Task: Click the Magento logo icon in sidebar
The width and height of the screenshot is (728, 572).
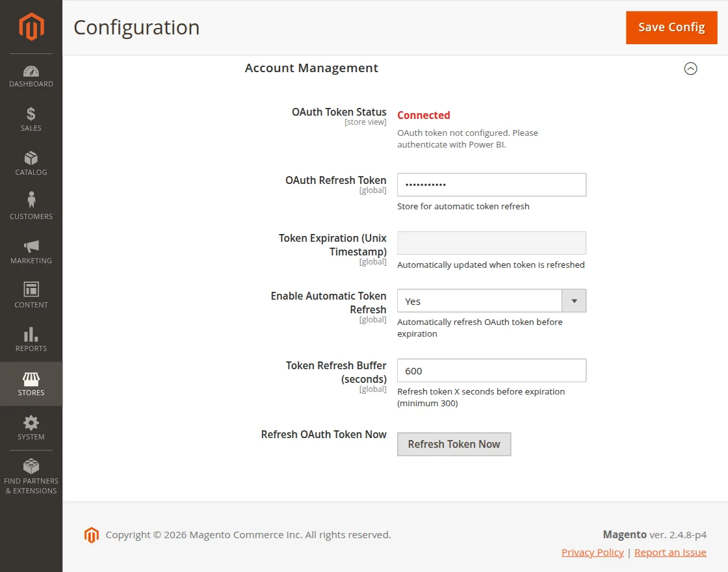Action: [x=31, y=27]
